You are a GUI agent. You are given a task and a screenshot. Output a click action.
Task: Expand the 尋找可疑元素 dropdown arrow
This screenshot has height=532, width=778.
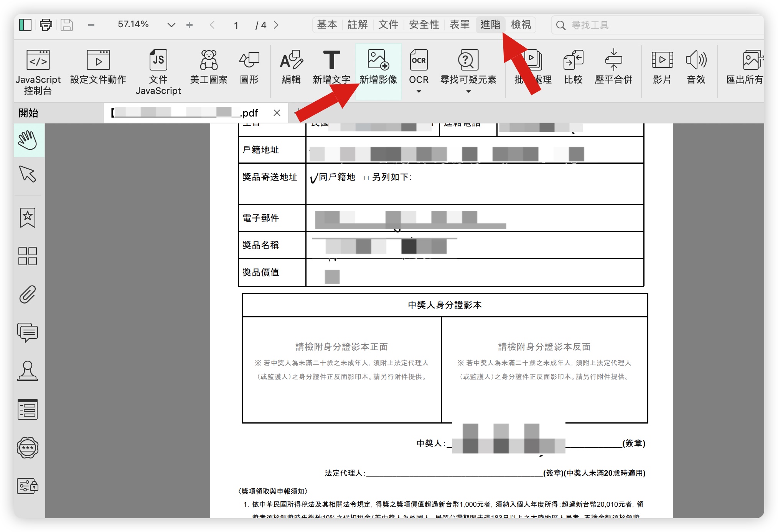tap(468, 92)
